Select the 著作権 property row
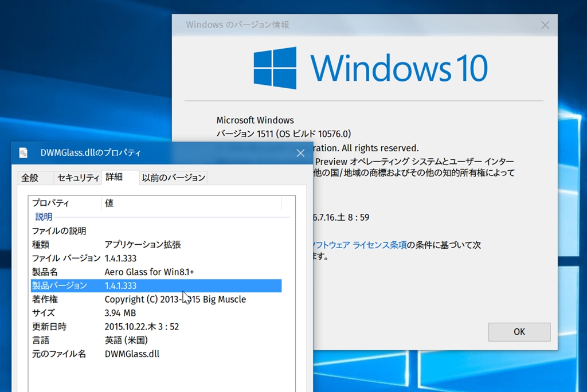The width and height of the screenshot is (587, 392). tap(156, 300)
